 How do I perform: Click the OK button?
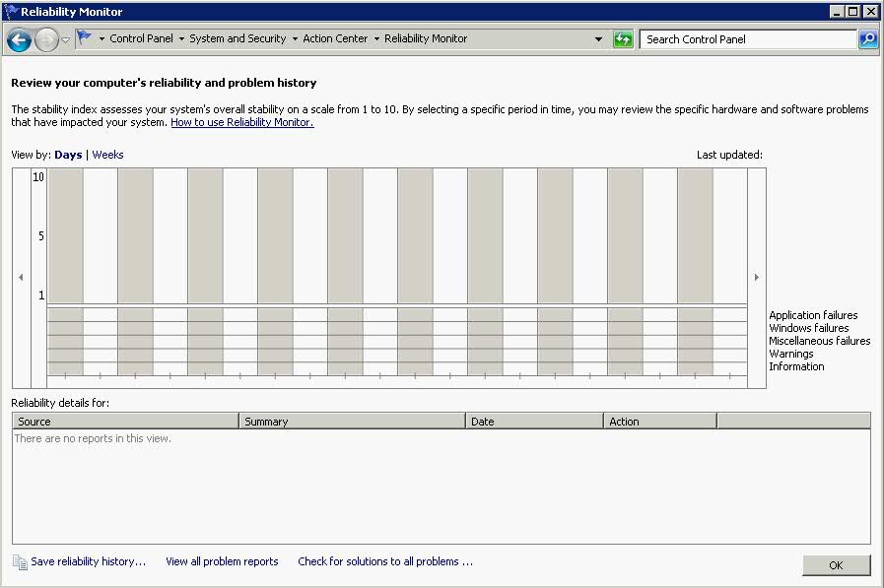(x=836, y=565)
